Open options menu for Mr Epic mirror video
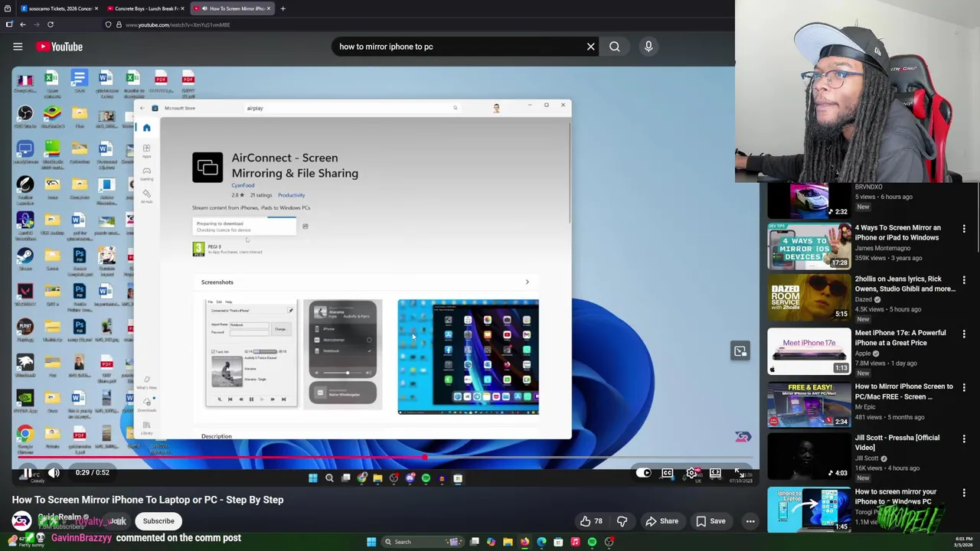The width and height of the screenshot is (980, 551). coord(964,387)
